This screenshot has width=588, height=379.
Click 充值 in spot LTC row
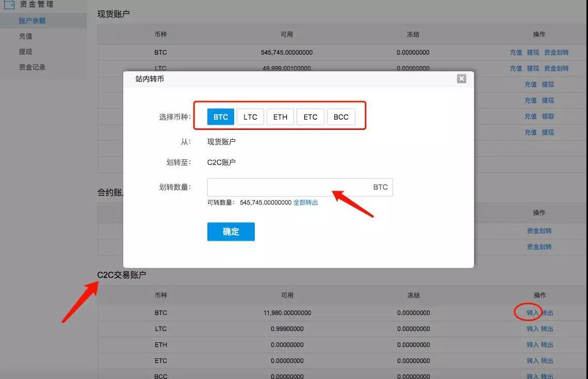[516, 68]
